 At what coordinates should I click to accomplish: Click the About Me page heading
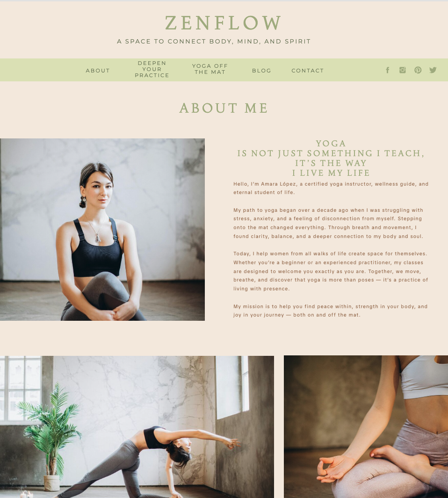(x=224, y=108)
